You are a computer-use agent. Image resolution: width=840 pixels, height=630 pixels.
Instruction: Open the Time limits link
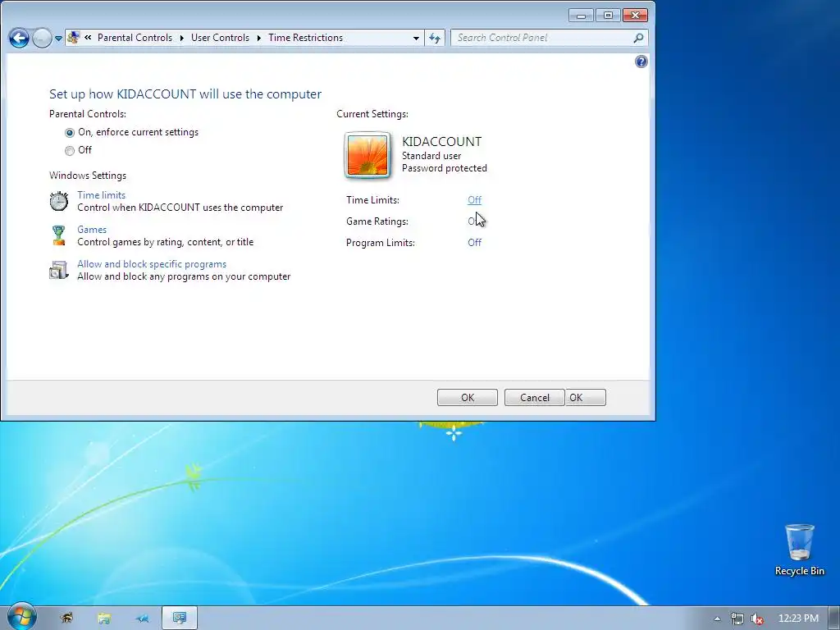click(x=101, y=195)
